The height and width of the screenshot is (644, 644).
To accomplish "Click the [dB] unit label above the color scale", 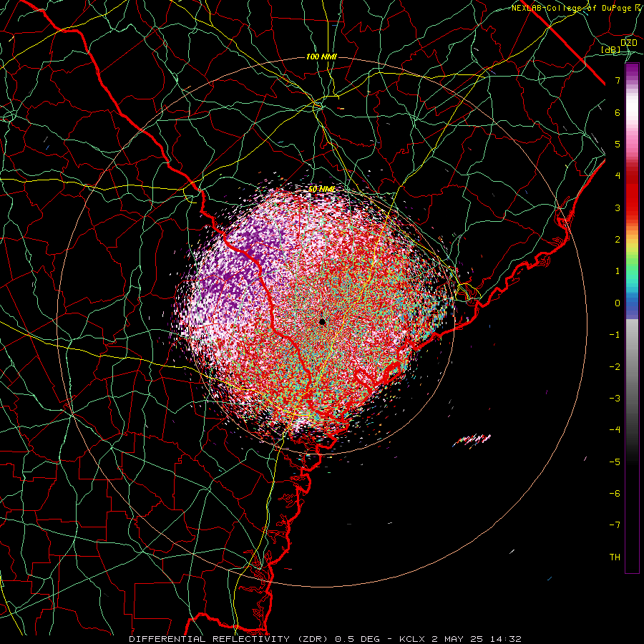I will point(611,49).
